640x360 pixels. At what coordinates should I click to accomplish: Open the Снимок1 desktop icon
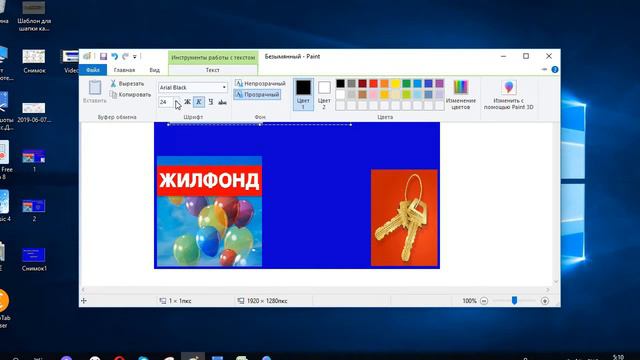pos(34,260)
